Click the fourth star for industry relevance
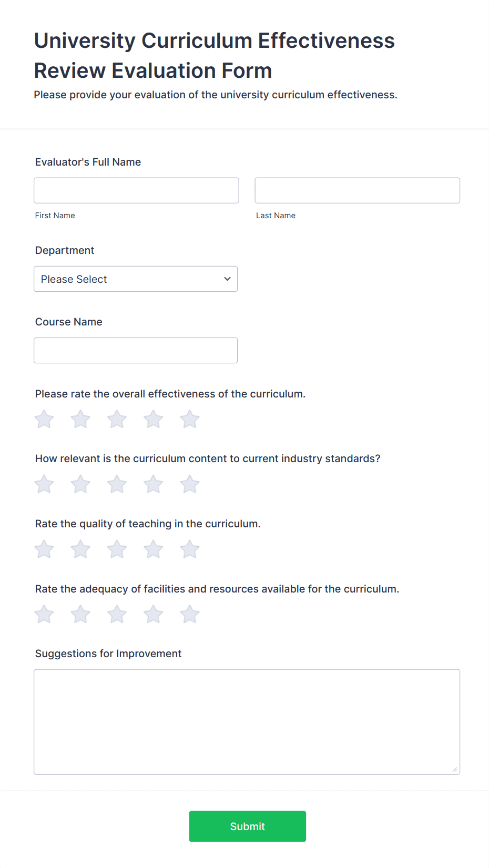The height and width of the screenshot is (868, 489). [x=153, y=484]
